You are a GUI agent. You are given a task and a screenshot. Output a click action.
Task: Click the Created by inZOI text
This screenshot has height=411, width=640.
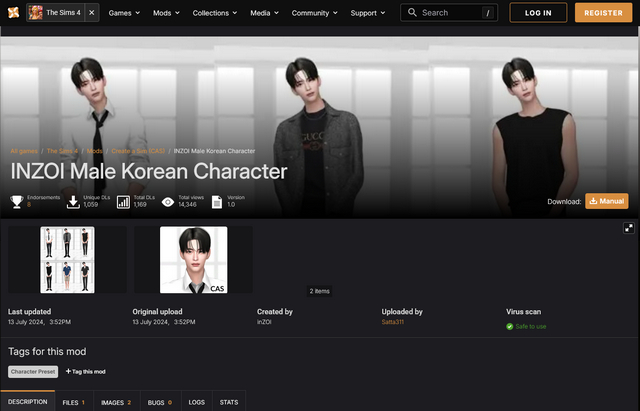pos(264,322)
